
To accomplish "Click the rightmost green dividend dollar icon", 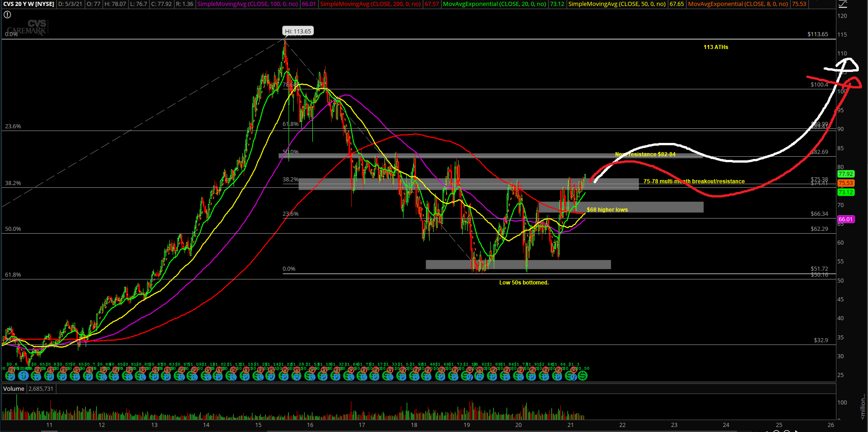I will (x=583, y=376).
